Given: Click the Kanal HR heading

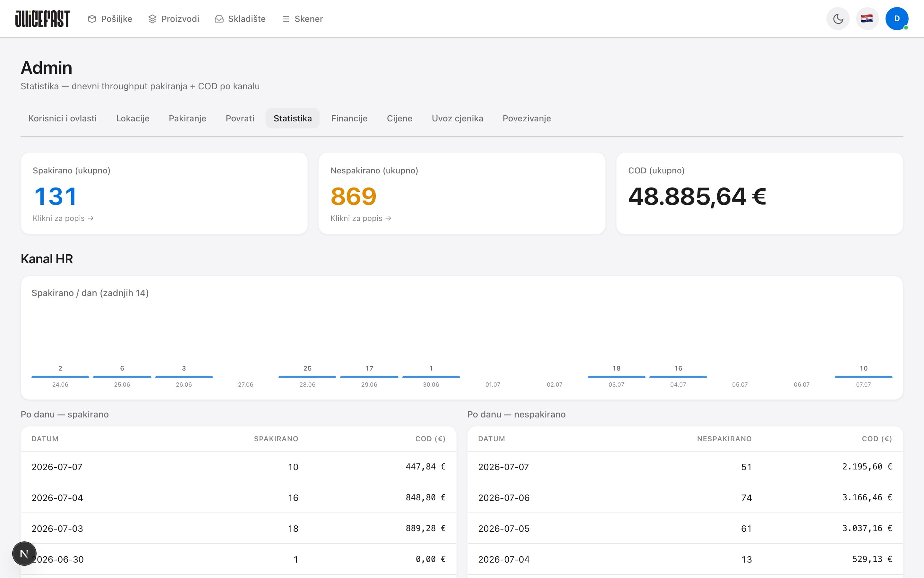Looking at the screenshot, I should point(47,259).
